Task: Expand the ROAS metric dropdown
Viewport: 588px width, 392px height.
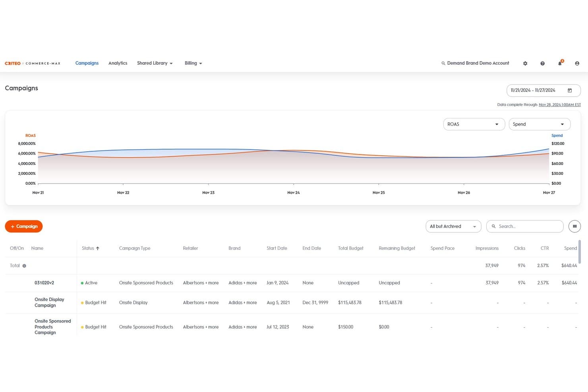Action: (474, 124)
